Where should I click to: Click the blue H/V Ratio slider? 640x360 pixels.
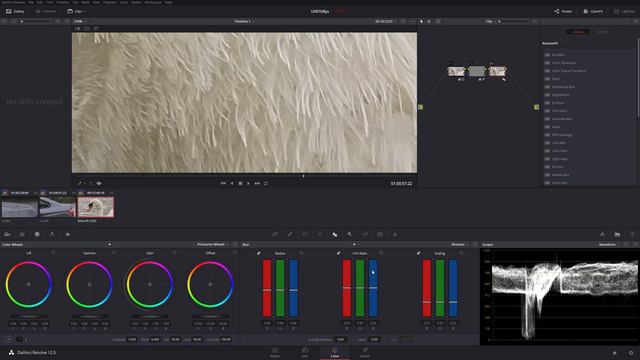pyautogui.click(x=373, y=288)
